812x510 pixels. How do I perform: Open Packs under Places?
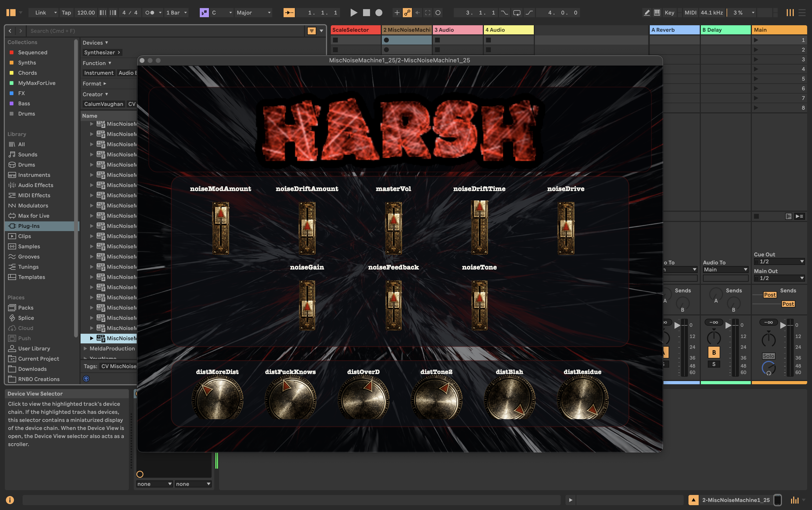[26, 308]
